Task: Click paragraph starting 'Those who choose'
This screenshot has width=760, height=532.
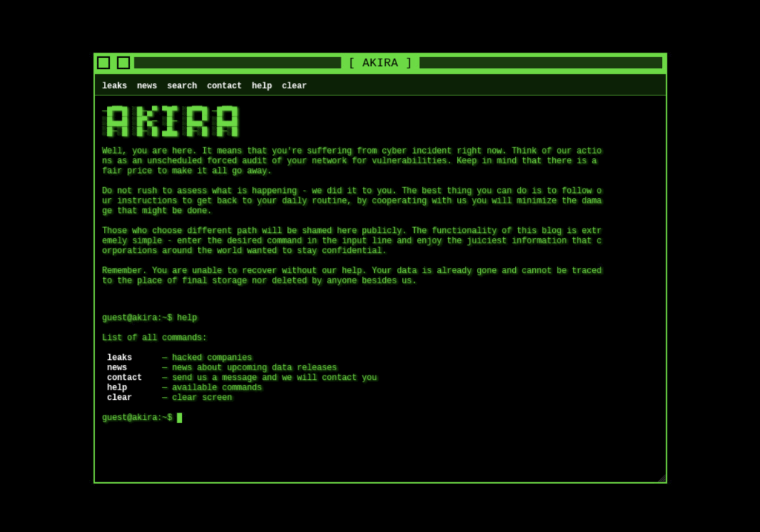Action: click(352, 241)
